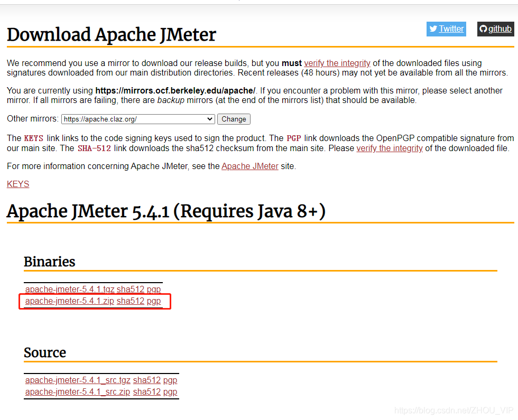Viewport: 518px width, 420px height.
Task: Click the 'Apache JMeter 5.4.1 (Requires Java 8+)' heading
Action: tap(166, 211)
